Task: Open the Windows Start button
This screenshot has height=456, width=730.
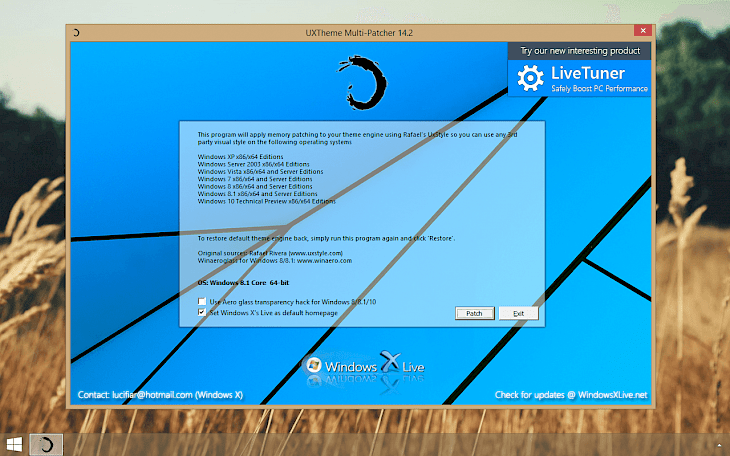Action: [14, 445]
